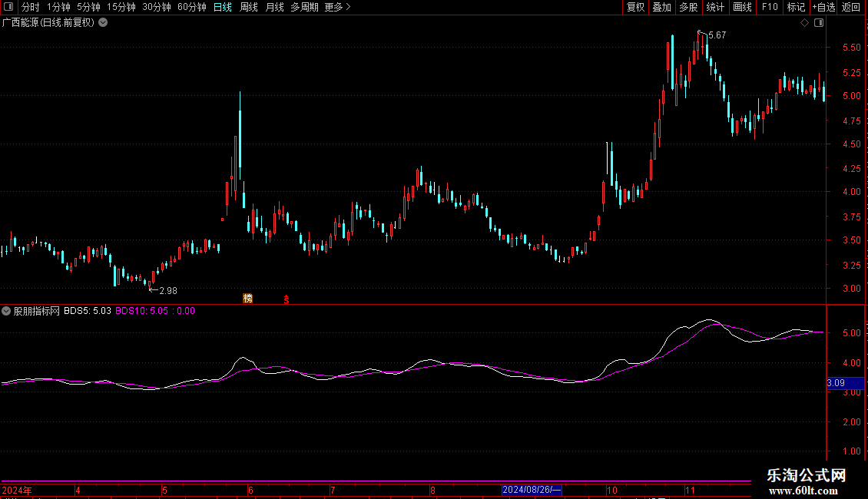Activate the 画线 drawing tool
Image resolution: width=868 pixels, height=499 pixels.
pos(742,7)
